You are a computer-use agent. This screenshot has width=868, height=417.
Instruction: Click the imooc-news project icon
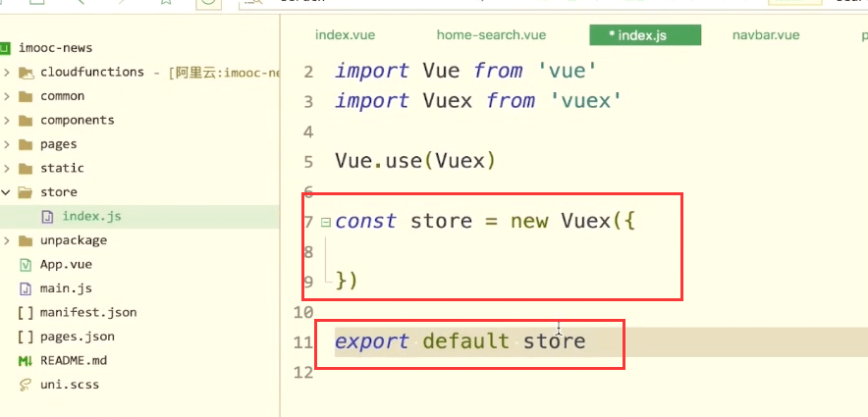[x=5, y=48]
